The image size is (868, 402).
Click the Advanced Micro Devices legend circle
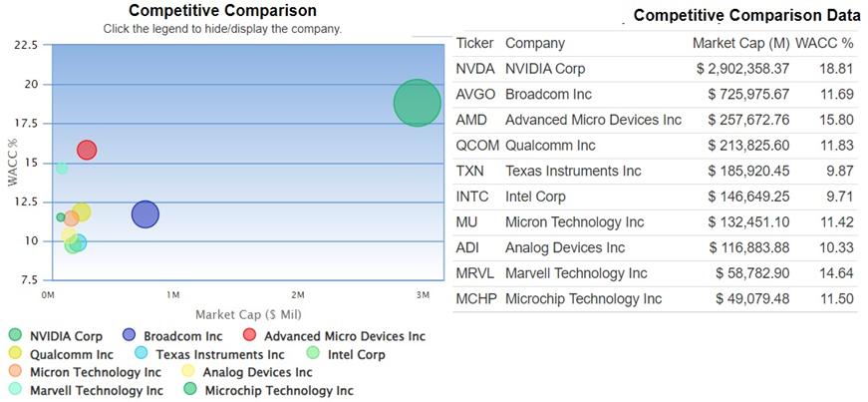point(249,336)
